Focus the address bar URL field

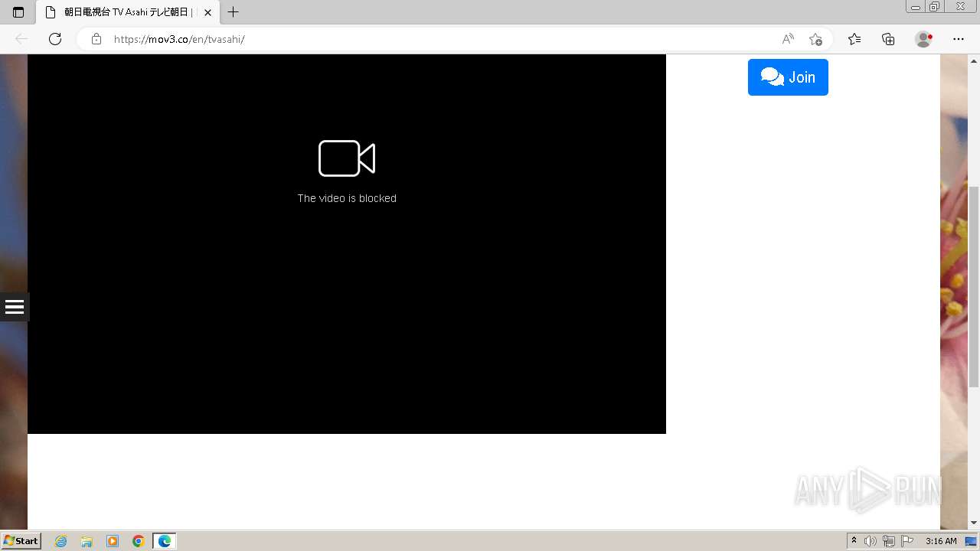[x=443, y=39]
